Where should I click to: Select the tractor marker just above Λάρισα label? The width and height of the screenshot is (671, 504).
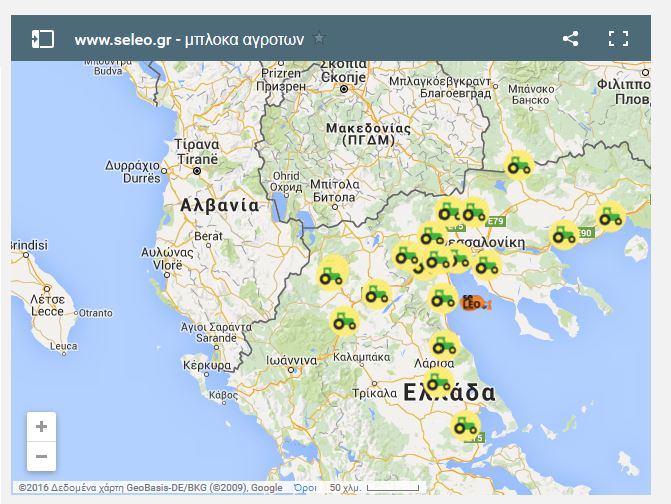tap(445, 345)
